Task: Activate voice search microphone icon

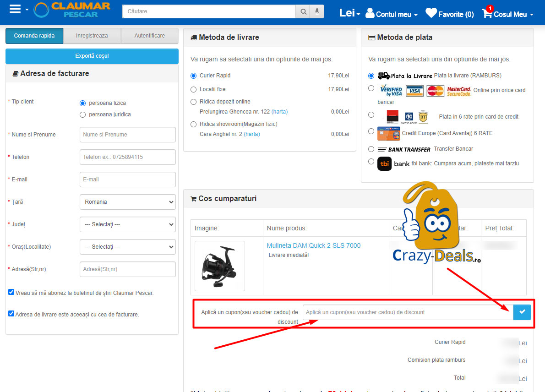Action: click(x=317, y=11)
